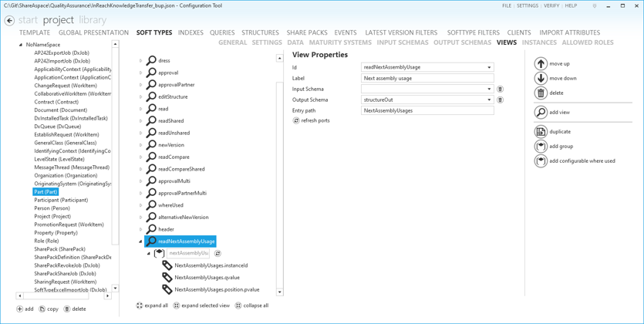Open the STRUCTURES tab
The height and width of the screenshot is (324, 644).
pyautogui.click(x=260, y=32)
